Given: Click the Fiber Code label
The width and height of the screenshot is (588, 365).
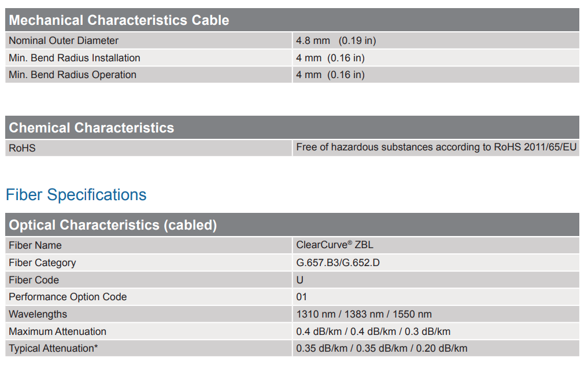Looking at the screenshot, I should (34, 280).
